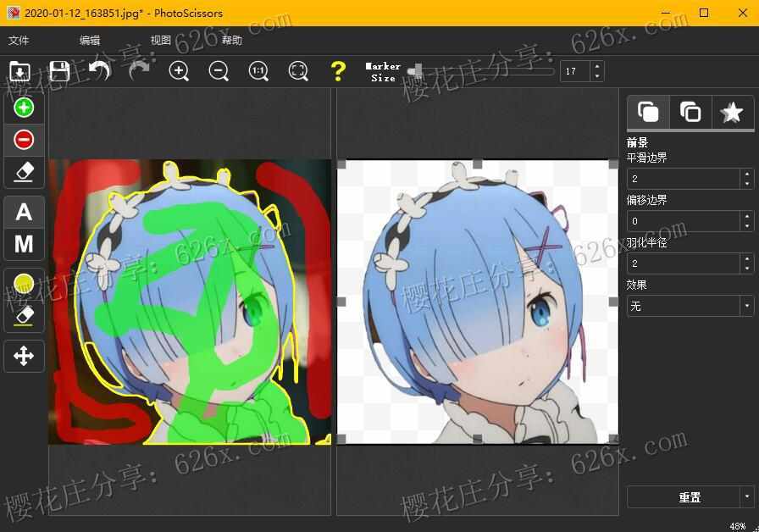Open the 视图 menu
Image resolution: width=759 pixels, height=532 pixels.
(160, 40)
